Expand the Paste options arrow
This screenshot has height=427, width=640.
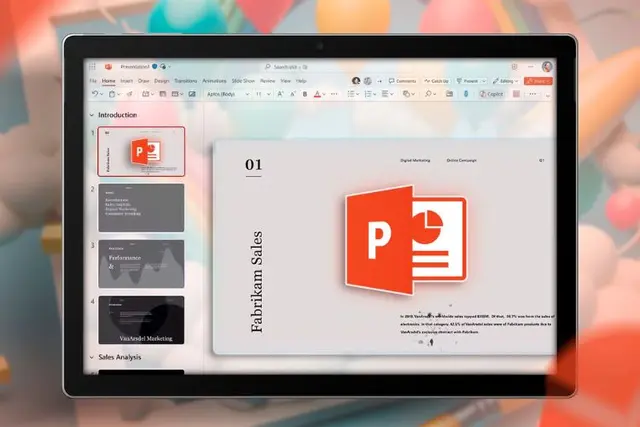pyautogui.click(x=119, y=94)
